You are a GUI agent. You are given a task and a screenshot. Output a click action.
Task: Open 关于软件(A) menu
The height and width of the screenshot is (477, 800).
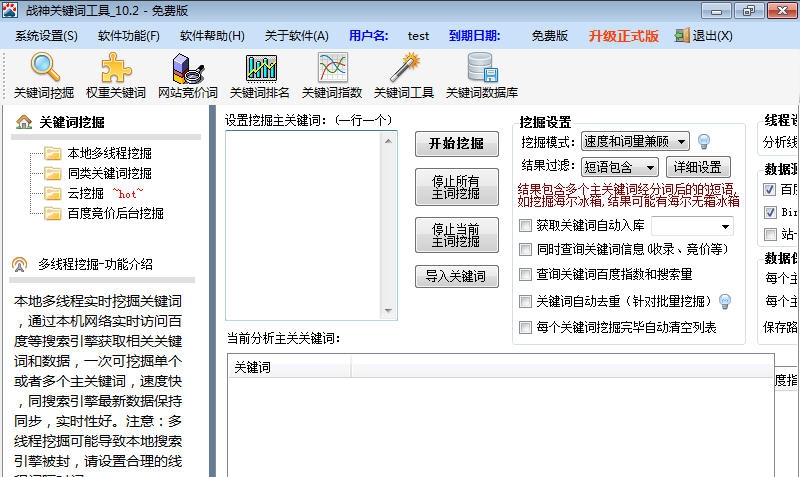click(296, 36)
